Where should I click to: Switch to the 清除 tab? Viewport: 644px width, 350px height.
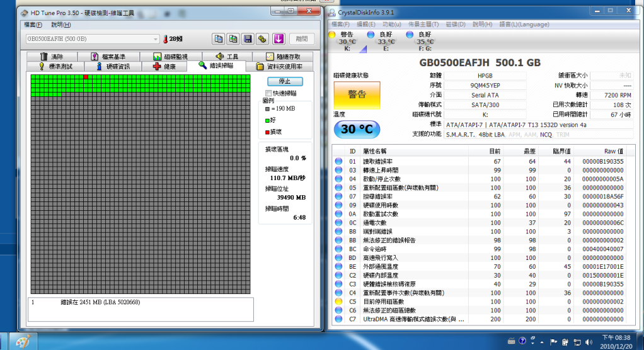pos(52,56)
